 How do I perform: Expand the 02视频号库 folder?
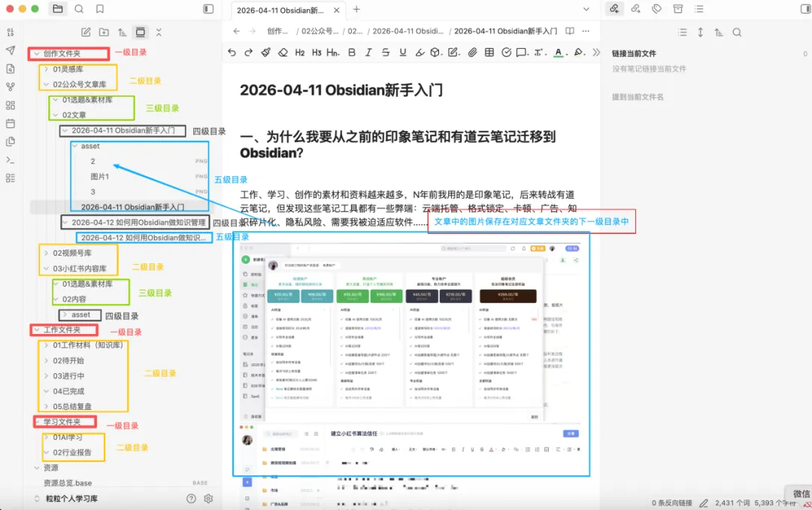(46, 253)
